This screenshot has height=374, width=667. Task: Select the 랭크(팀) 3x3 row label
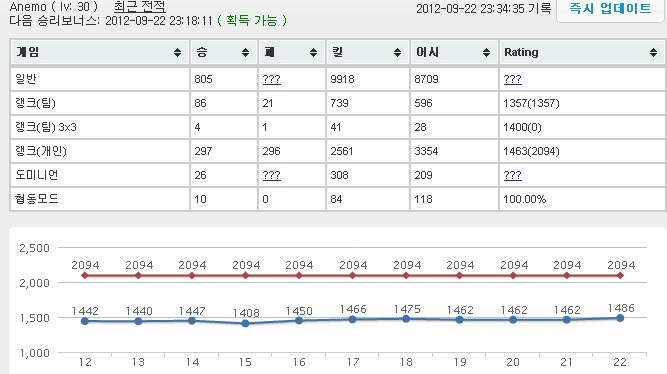[46, 127]
